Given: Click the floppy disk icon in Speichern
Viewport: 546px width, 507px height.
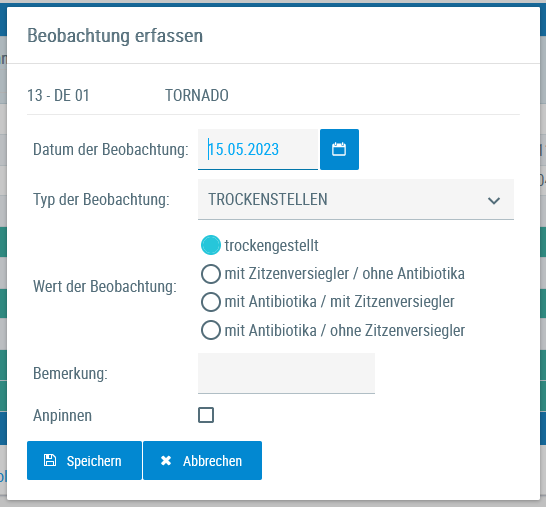Looking at the screenshot, I should 50,460.
